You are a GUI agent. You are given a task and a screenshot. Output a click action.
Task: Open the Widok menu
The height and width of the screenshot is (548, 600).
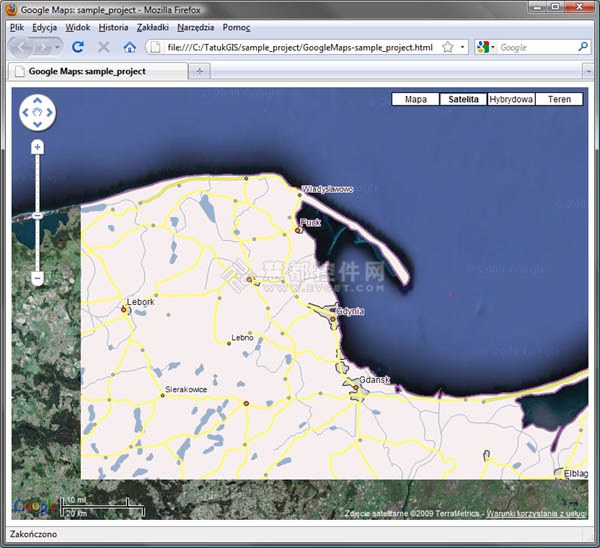(78, 28)
